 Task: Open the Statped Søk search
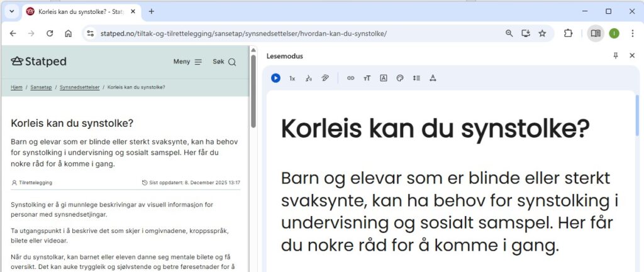[x=225, y=62]
